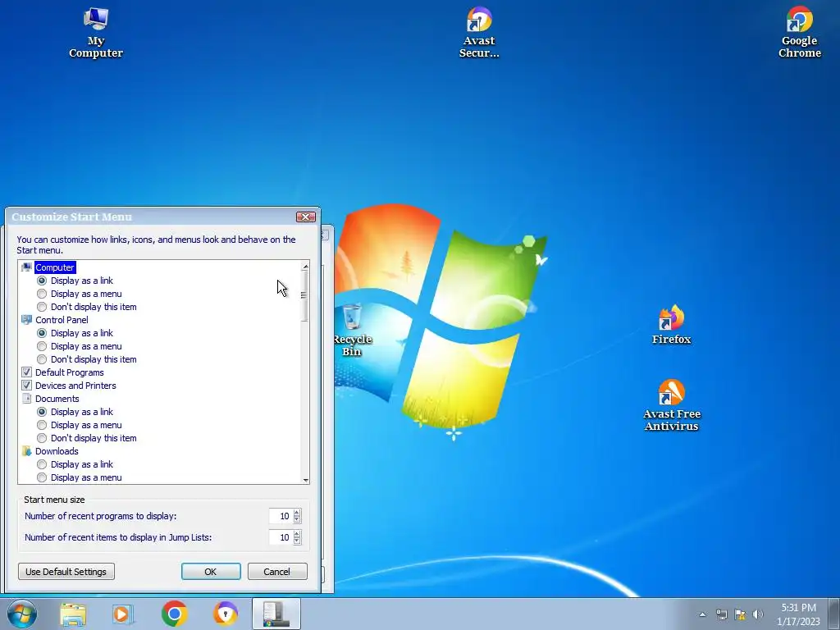Click the Jump Lists recent items field
This screenshot has height=630, width=840.
[x=281, y=537]
